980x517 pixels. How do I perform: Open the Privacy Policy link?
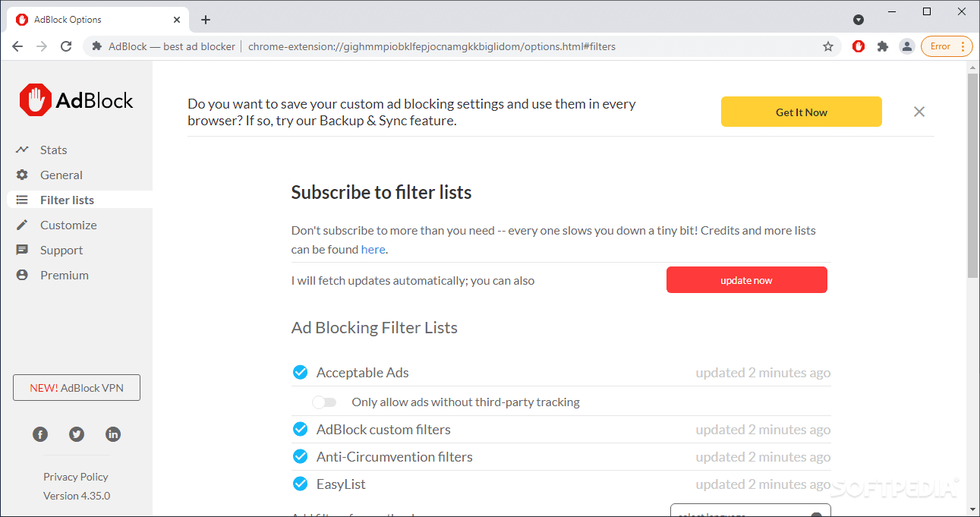[76, 477]
